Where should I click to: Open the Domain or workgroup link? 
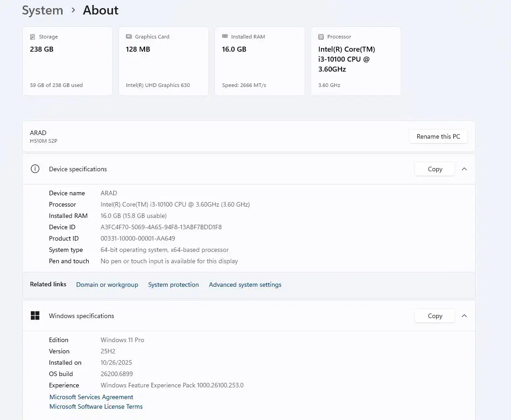pos(107,285)
